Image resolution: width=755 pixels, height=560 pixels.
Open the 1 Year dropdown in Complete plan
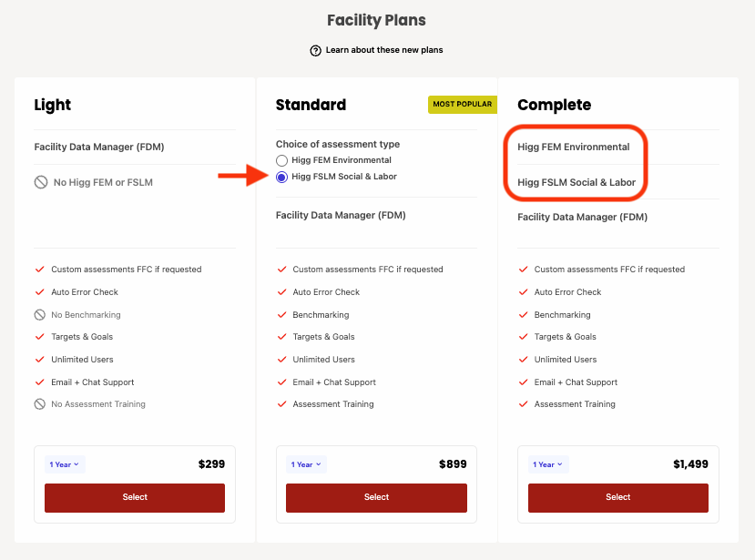pyautogui.click(x=548, y=464)
